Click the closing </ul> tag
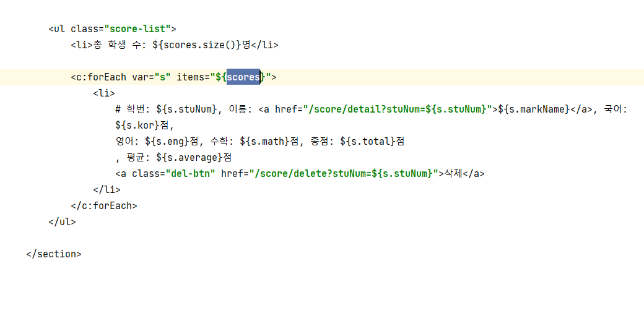 (x=62, y=222)
